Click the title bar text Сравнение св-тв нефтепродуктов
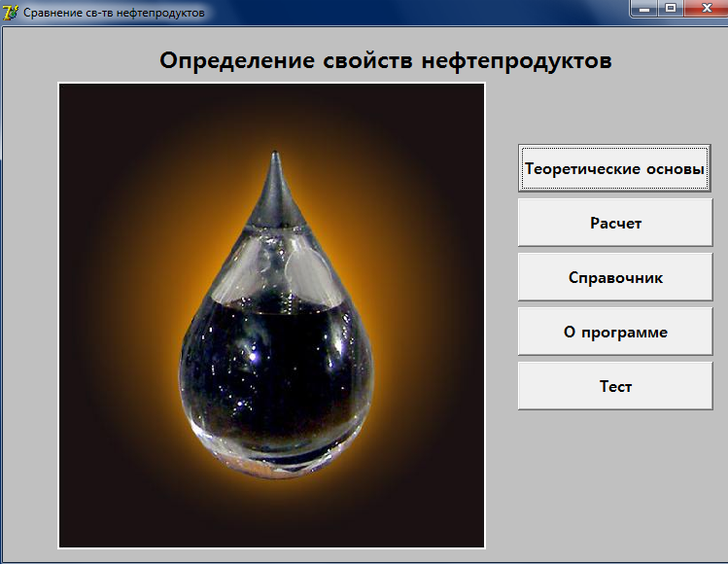Image resolution: width=728 pixels, height=564 pixels. [x=114, y=13]
